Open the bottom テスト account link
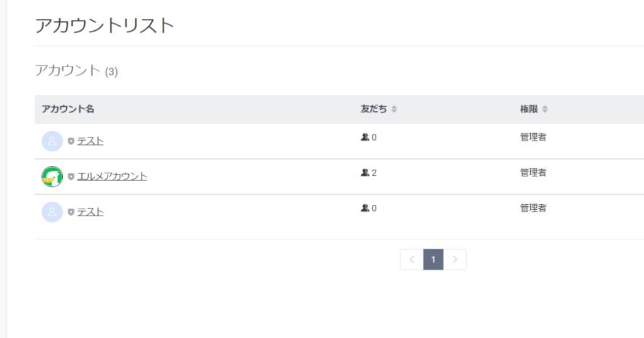 point(91,212)
